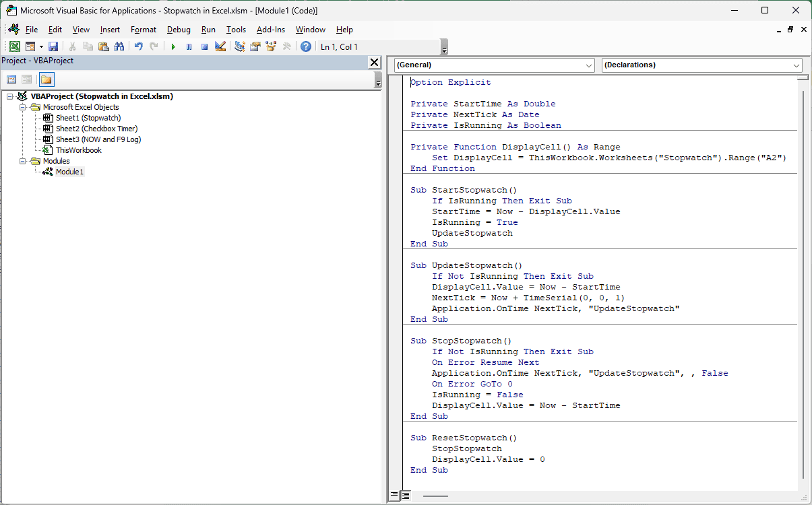
Task: Open the File menu
Action: (x=32, y=30)
